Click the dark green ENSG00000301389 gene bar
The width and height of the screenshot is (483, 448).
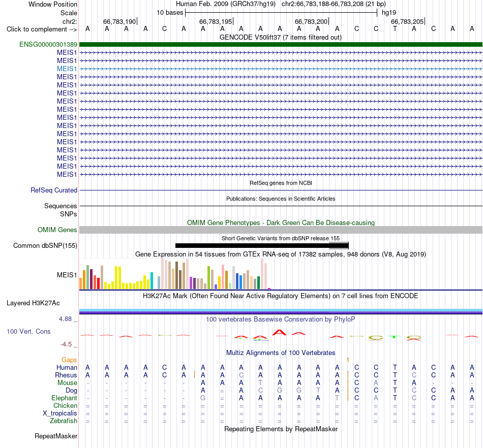(281, 44)
